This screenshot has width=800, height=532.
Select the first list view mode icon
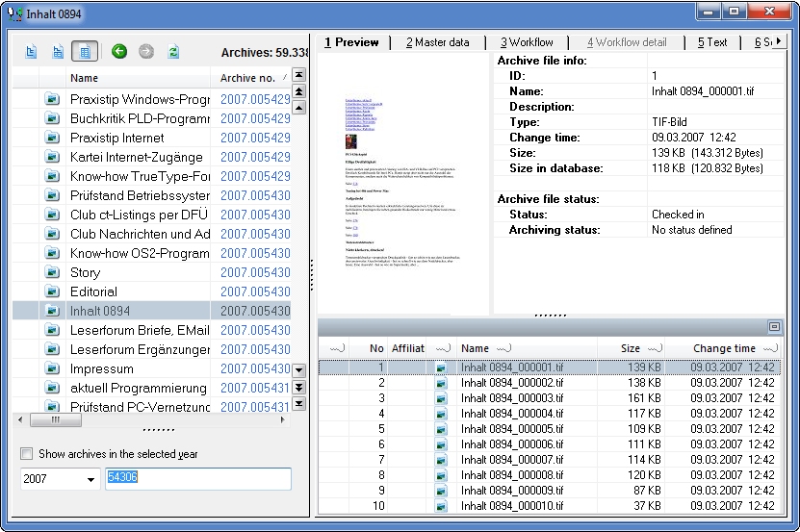(x=31, y=52)
